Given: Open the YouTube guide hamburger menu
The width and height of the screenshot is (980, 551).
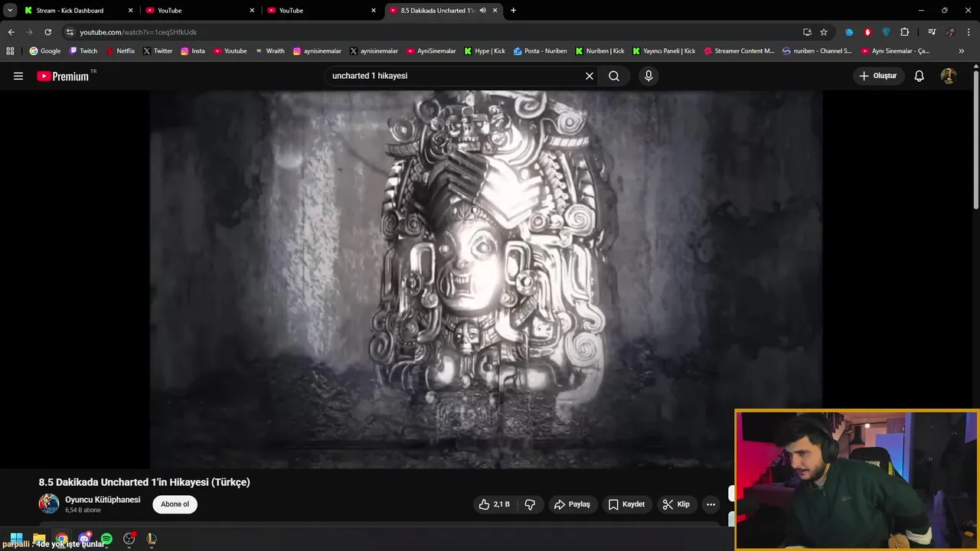Looking at the screenshot, I should (18, 76).
